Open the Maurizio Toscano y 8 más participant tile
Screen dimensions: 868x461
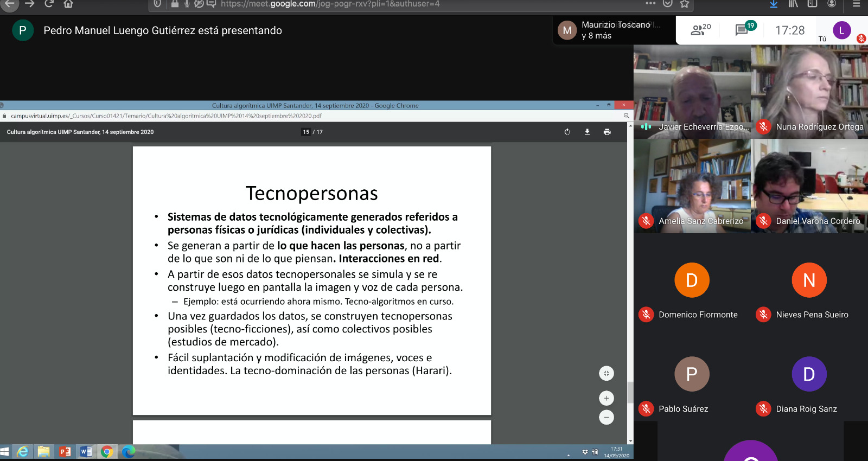[x=614, y=30]
